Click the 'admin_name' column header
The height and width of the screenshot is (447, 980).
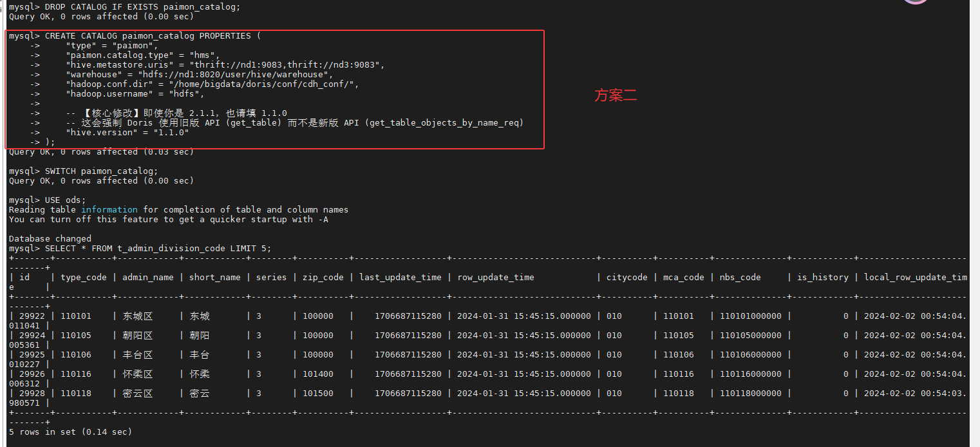point(148,278)
